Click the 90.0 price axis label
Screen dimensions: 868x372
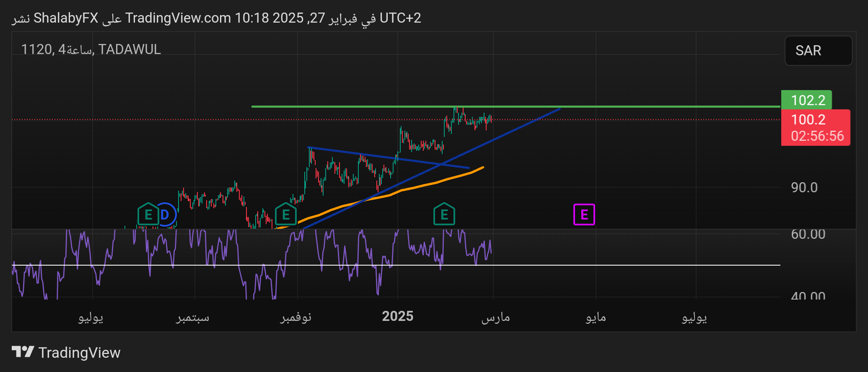[804, 187]
